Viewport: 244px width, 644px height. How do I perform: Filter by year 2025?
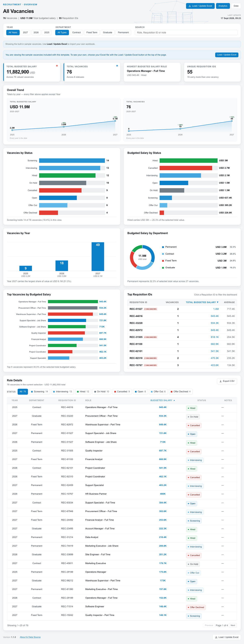point(47,33)
